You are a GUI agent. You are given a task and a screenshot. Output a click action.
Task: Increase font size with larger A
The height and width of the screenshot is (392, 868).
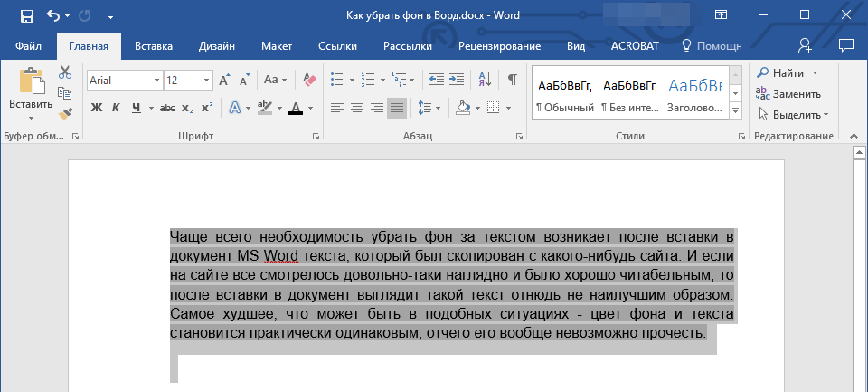pyautogui.click(x=223, y=81)
